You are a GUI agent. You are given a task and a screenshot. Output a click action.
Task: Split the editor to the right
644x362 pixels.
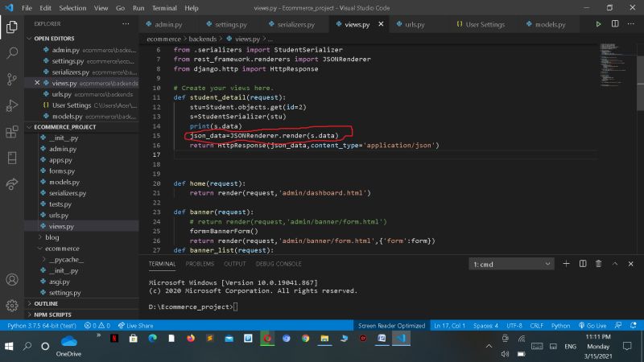615,24
